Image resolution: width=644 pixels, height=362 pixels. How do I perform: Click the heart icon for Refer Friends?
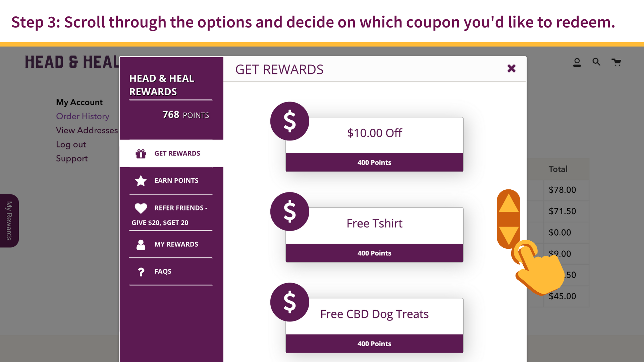[x=141, y=208]
